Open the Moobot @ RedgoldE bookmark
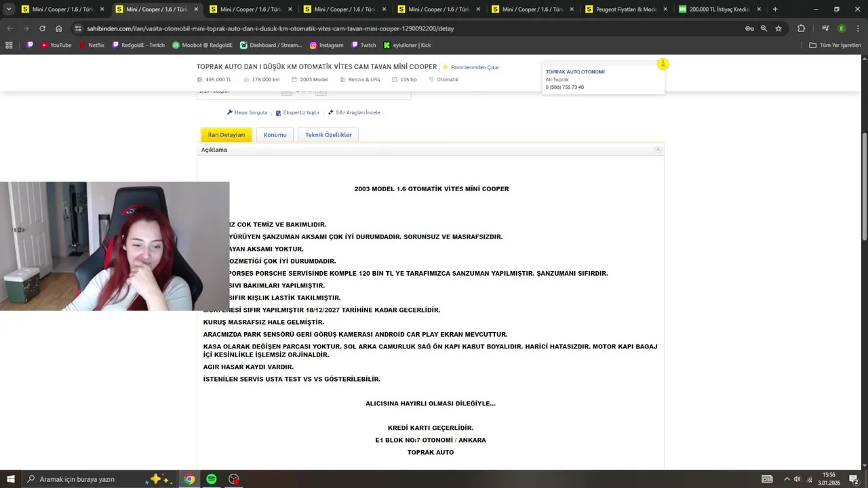This screenshot has height=488, width=868. pyautogui.click(x=202, y=45)
